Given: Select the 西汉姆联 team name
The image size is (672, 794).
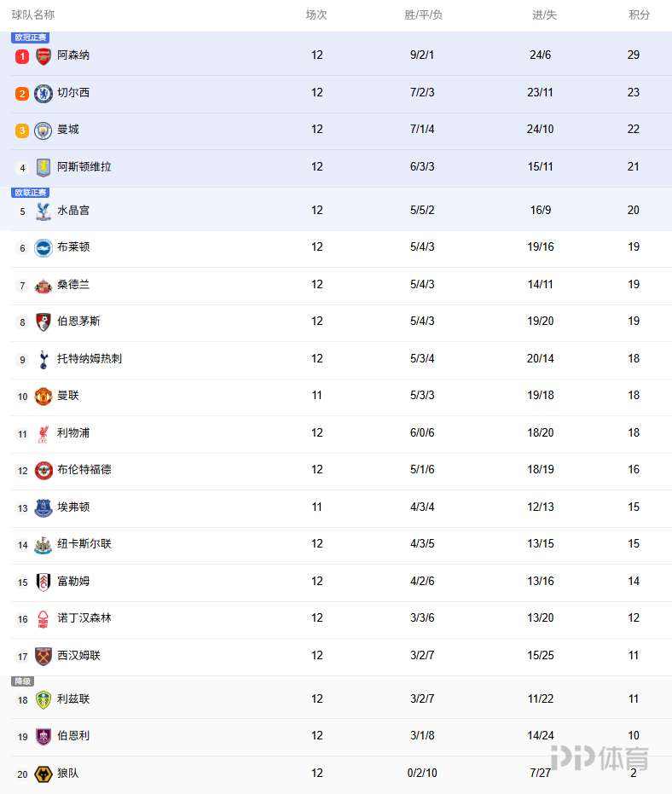Looking at the screenshot, I should tap(78, 656).
